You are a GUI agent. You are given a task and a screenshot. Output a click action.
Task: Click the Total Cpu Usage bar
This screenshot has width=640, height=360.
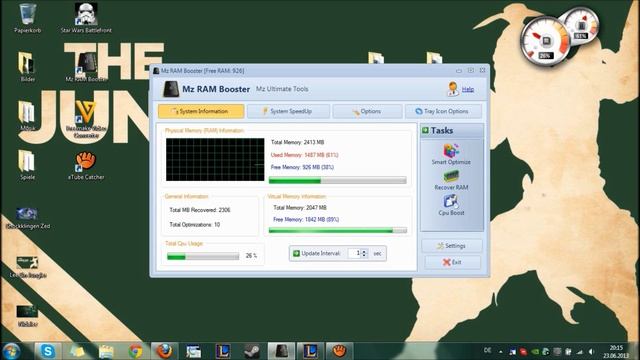pos(203,256)
